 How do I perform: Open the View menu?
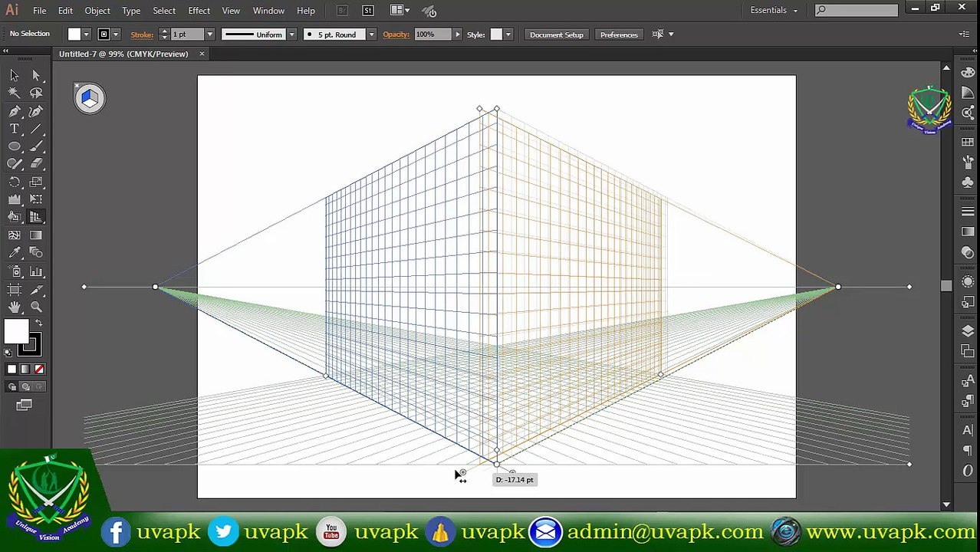coord(231,11)
